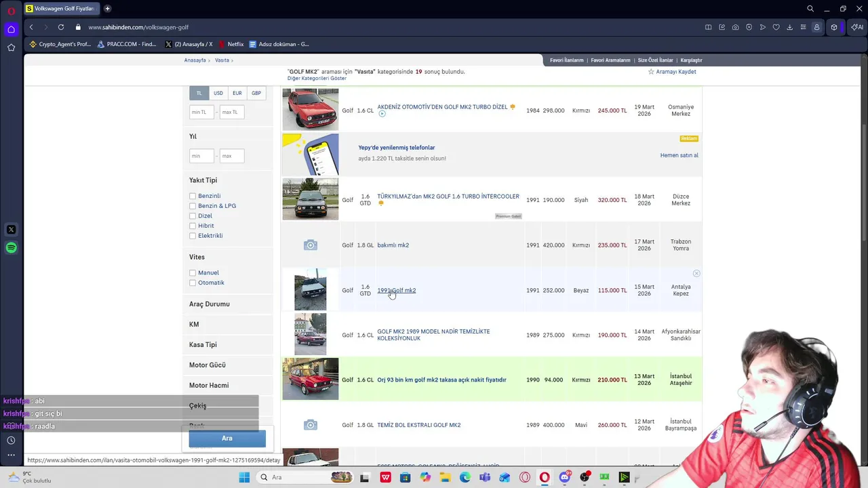This screenshot has height=488, width=868.
Task: Open Discord from taskbar
Action: [x=565, y=477]
